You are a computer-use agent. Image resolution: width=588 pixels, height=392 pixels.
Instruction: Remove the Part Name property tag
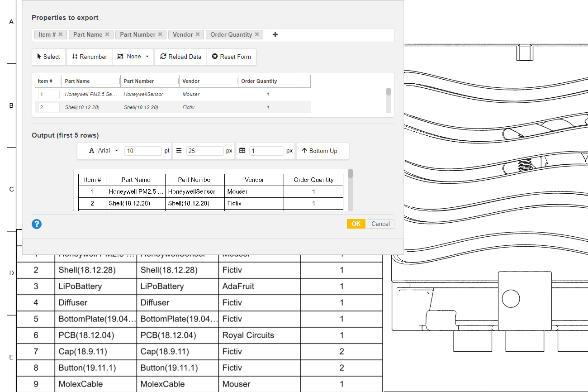coord(107,34)
